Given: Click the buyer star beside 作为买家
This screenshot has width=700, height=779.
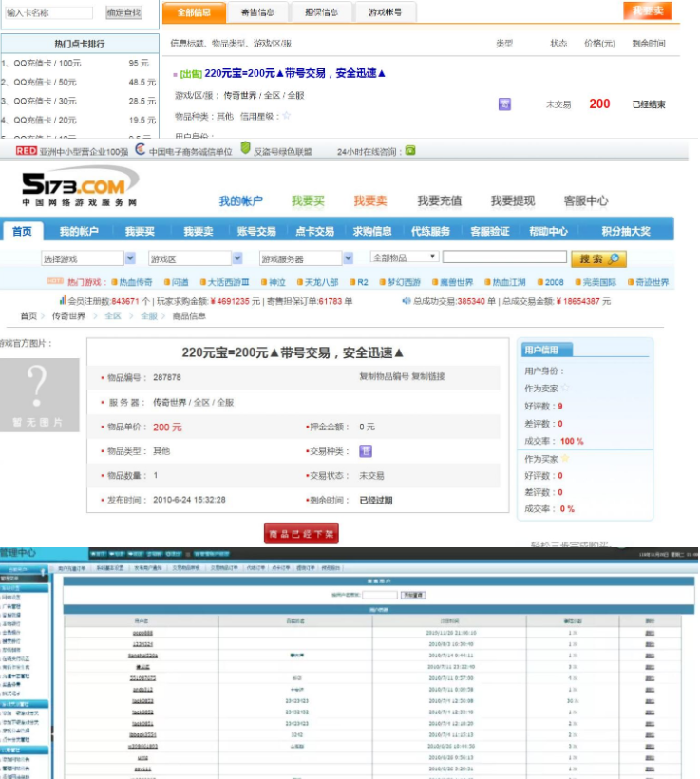Looking at the screenshot, I should 565,459.
